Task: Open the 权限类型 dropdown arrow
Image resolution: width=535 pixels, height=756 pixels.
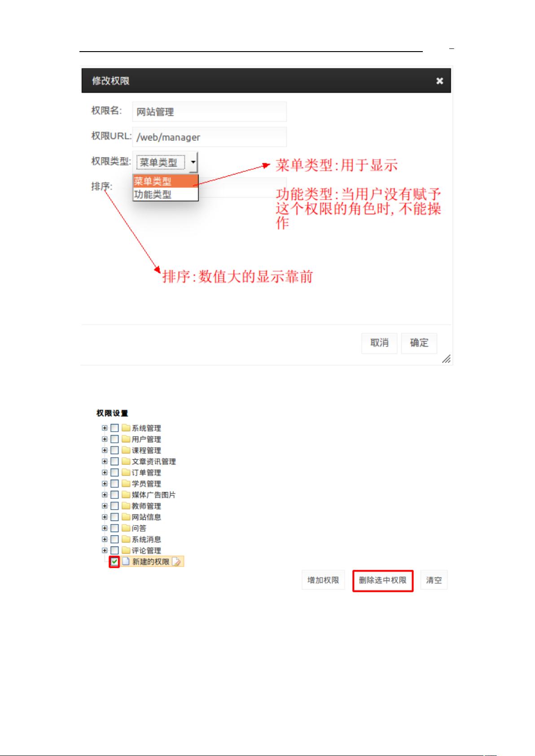Action: [x=193, y=162]
